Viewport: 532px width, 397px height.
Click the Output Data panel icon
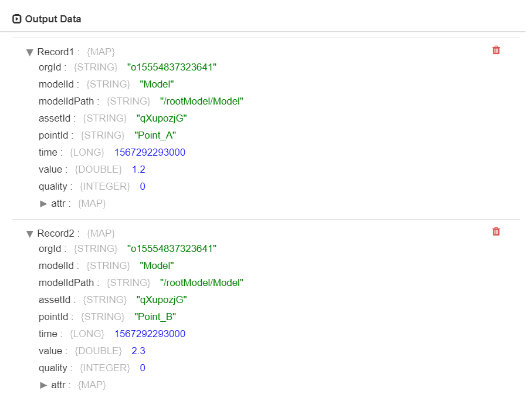tap(16, 18)
